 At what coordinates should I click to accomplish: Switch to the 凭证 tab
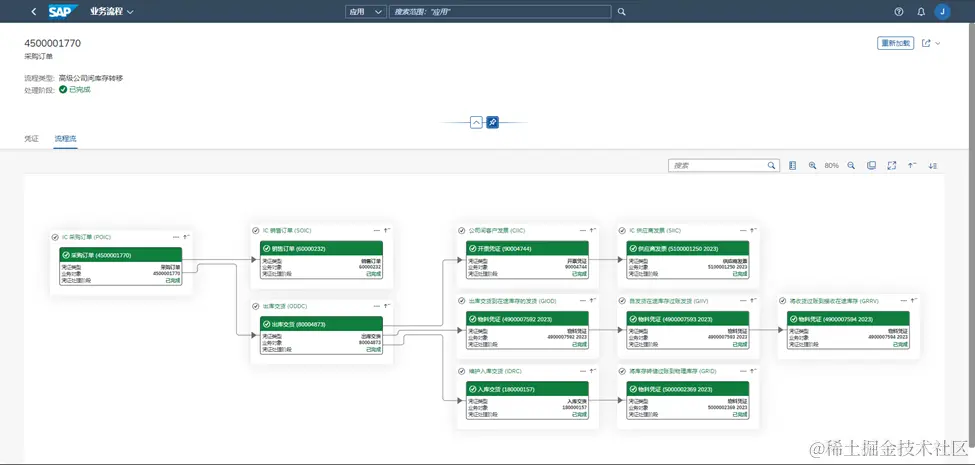(31, 139)
